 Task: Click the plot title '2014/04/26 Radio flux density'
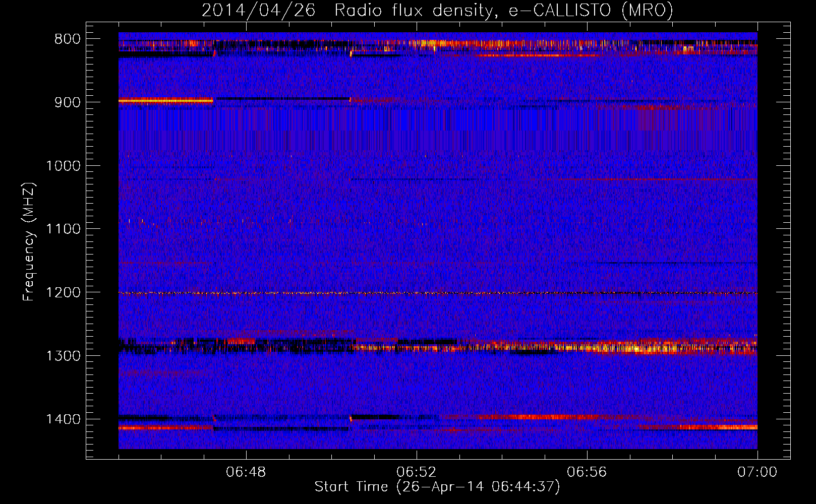(437, 10)
